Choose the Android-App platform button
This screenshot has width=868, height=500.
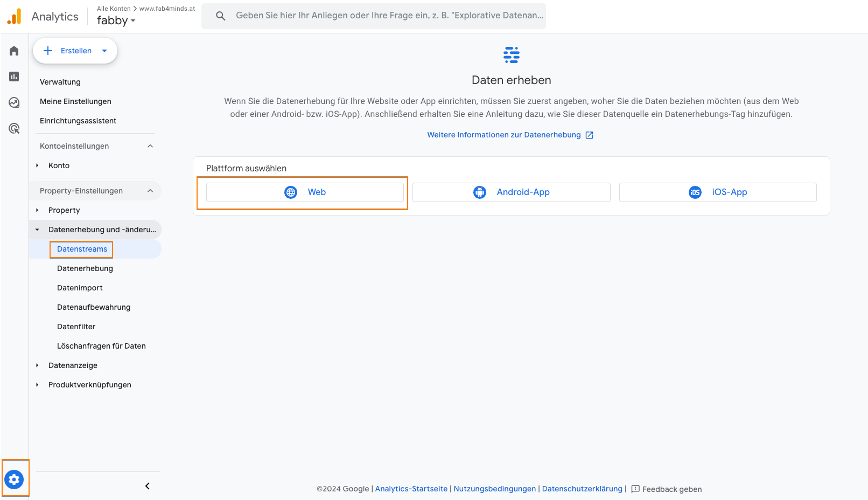[511, 192]
